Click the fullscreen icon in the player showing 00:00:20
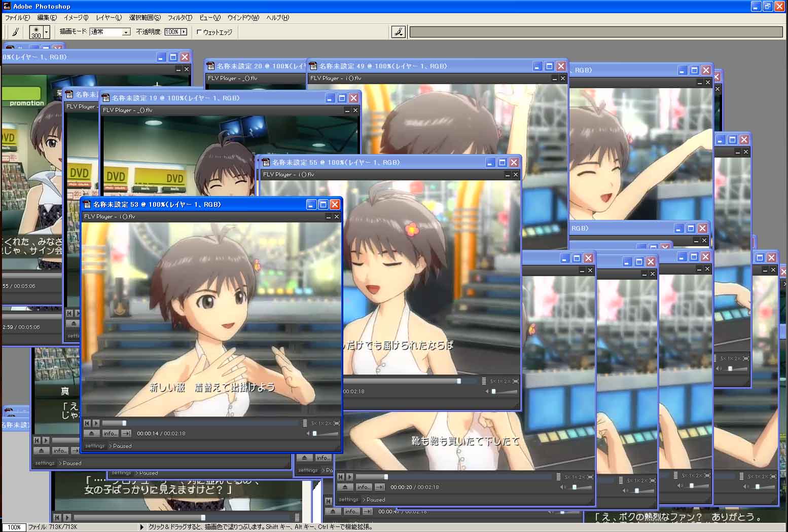Viewport: 788px width, 532px height. [590, 477]
